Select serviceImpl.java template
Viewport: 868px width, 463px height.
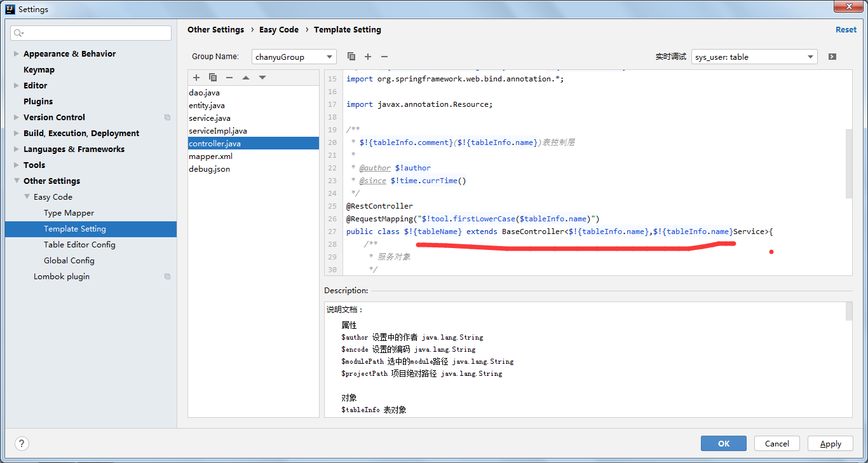(253, 130)
